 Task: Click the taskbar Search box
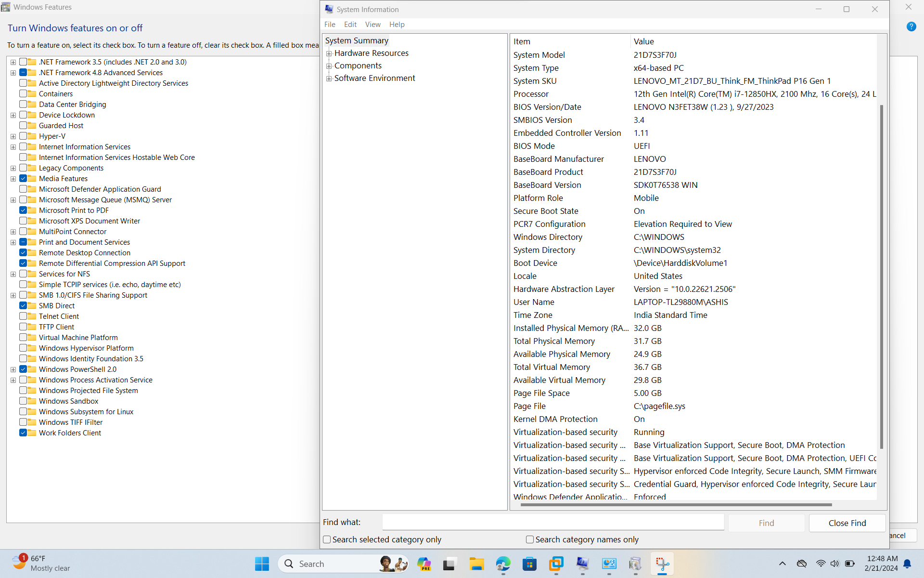tap(344, 564)
